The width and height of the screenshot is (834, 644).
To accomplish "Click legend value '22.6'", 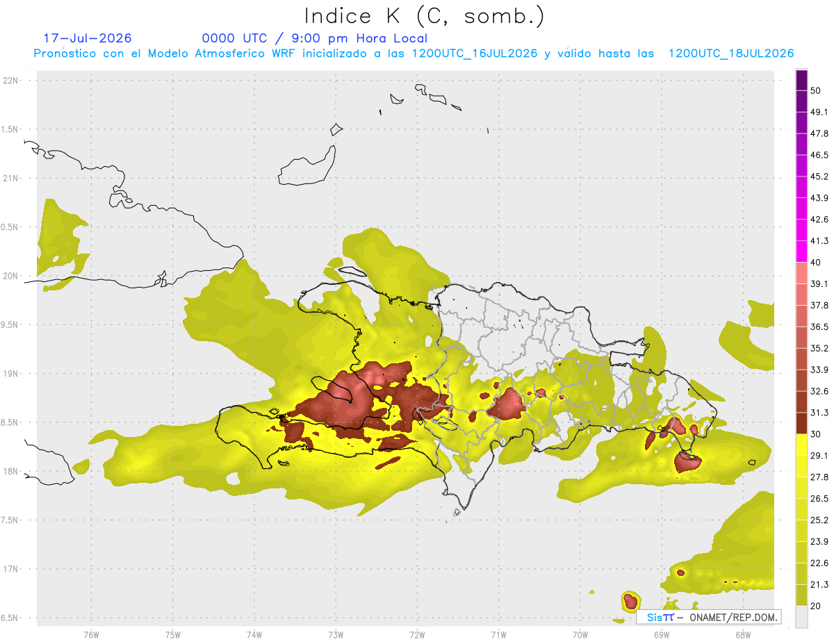I will 819,563.
